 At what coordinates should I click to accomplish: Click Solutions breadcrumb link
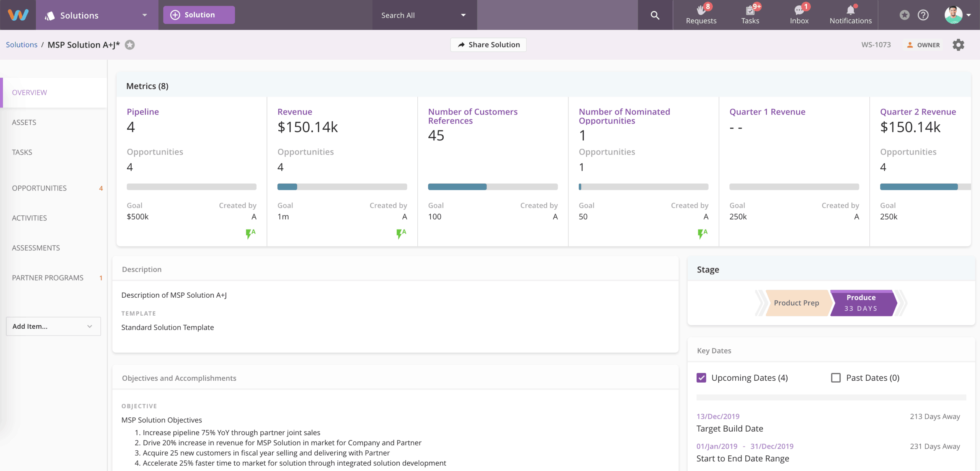tap(21, 45)
